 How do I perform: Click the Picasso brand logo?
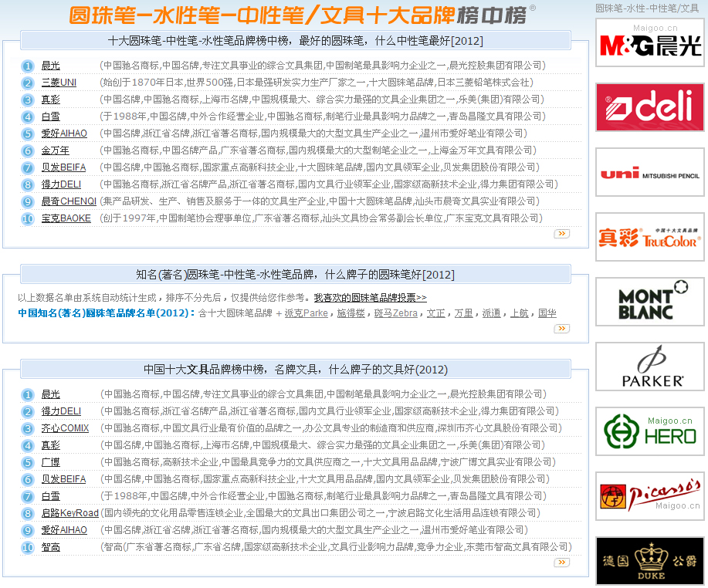[650, 496]
